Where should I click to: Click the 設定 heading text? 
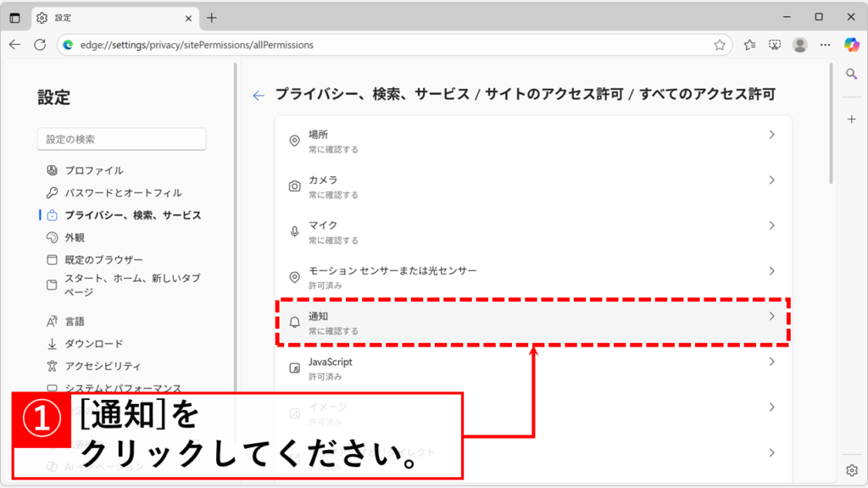pos(53,97)
